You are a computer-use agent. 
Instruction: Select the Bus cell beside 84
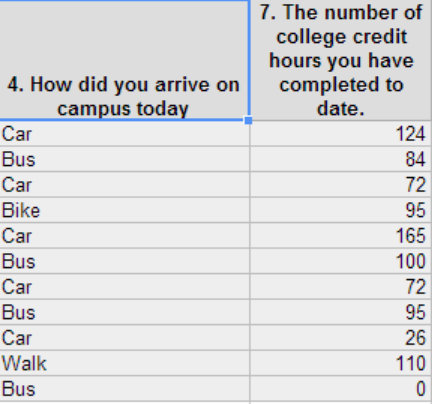click(124, 159)
